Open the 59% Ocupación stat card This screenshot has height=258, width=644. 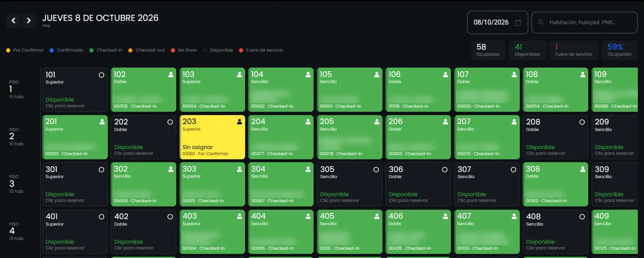[x=619, y=50]
